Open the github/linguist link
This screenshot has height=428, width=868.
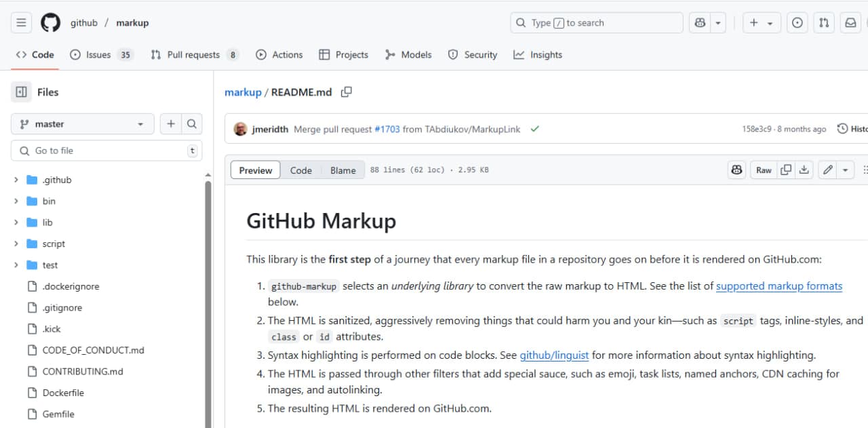(x=555, y=355)
